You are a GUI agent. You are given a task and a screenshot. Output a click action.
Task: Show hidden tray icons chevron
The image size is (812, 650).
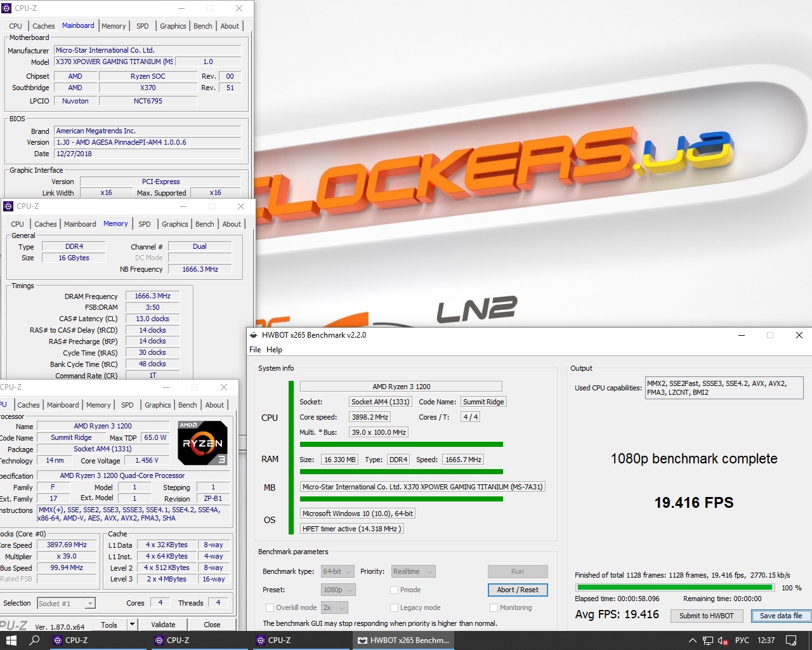(x=694, y=640)
